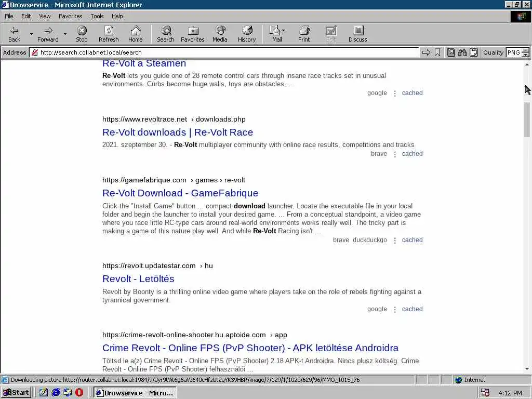Open the Mail button dropdown arrow
This screenshot has width=532, height=399.
[283, 31]
